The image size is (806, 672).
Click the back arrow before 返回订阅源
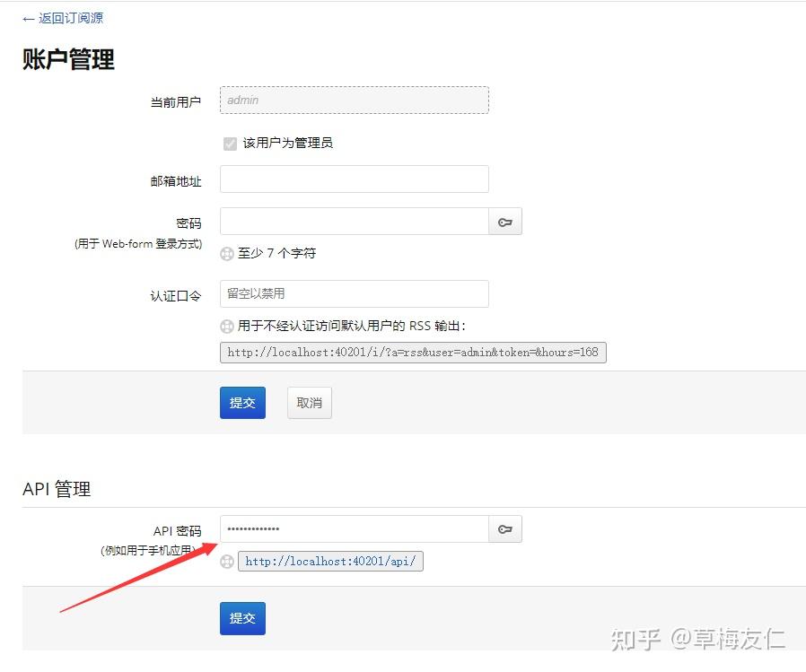coord(26,17)
